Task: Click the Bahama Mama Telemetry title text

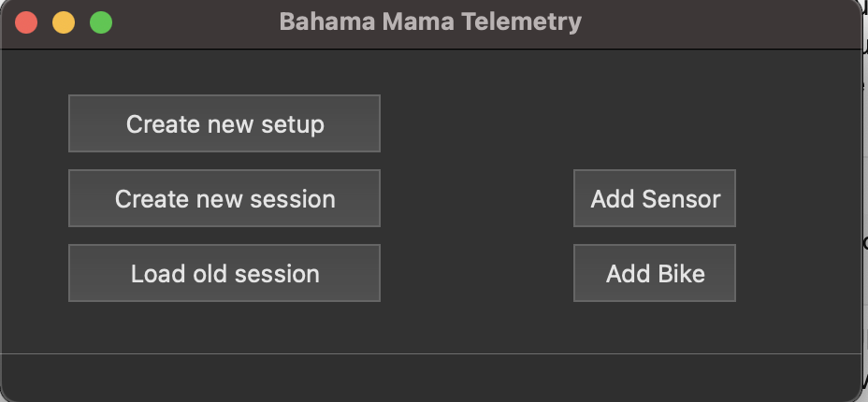Action: pyautogui.click(x=430, y=22)
